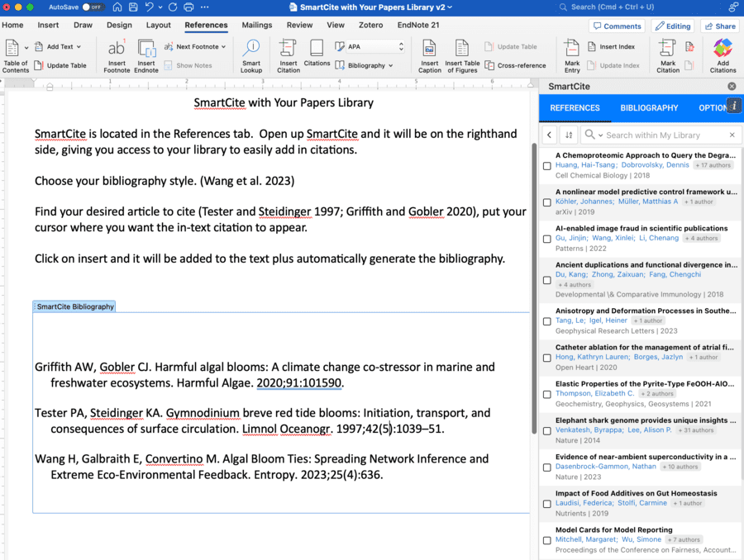Viewport: 744px width, 560px height.
Task: Click the info icon in SmartCite
Action: coord(734,106)
